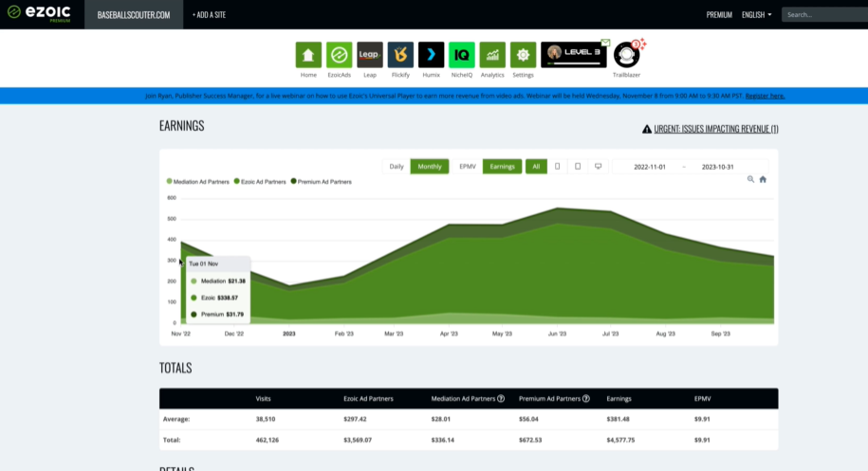Image resolution: width=868 pixels, height=471 pixels.
Task: Click the chart reset home icon
Action: (763, 179)
